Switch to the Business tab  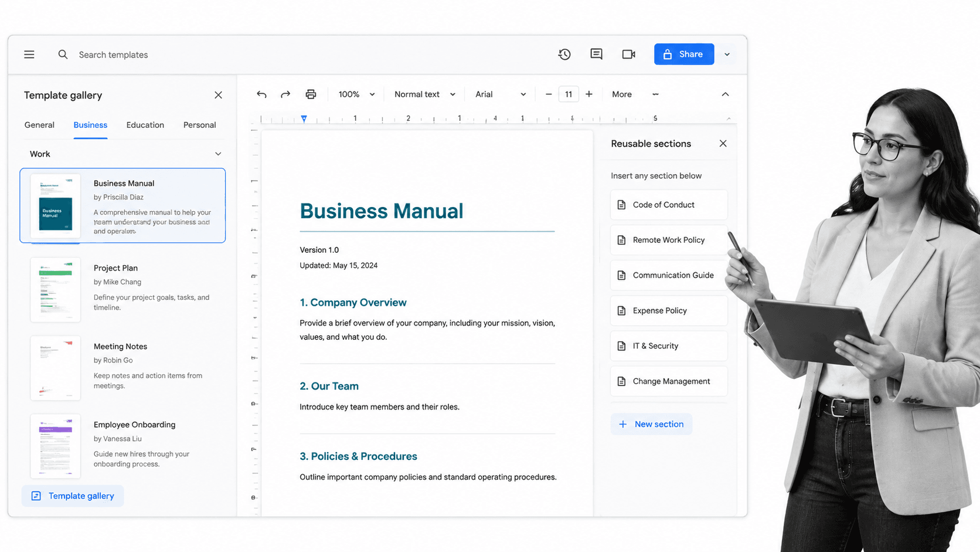(90, 125)
